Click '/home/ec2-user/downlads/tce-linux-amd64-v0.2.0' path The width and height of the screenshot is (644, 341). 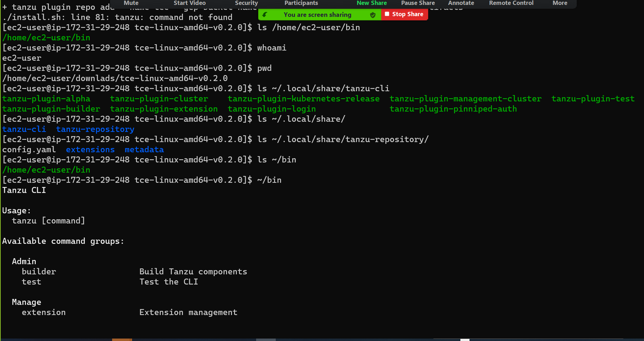pos(115,78)
